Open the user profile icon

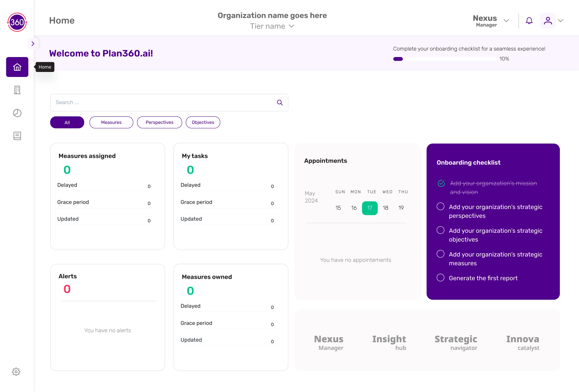pos(547,21)
